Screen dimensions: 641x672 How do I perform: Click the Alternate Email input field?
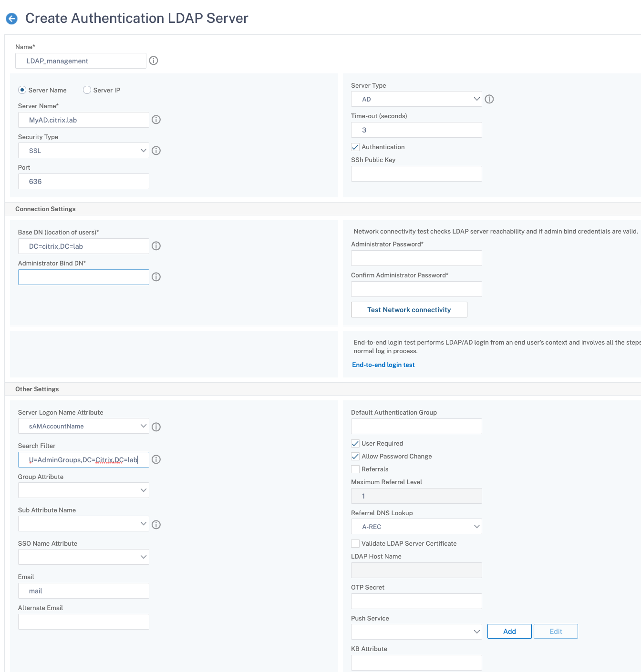[83, 622]
